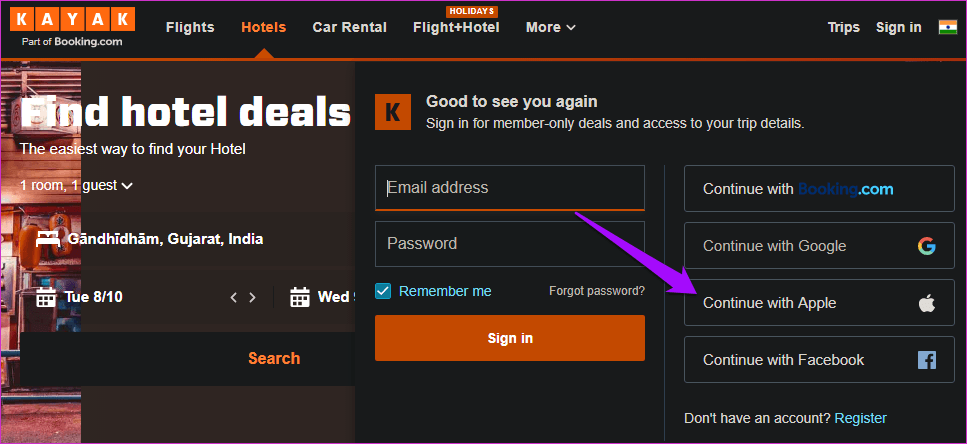Screen dimensions: 967x444
Task: Click the Facebook logo icon
Action: (927, 360)
